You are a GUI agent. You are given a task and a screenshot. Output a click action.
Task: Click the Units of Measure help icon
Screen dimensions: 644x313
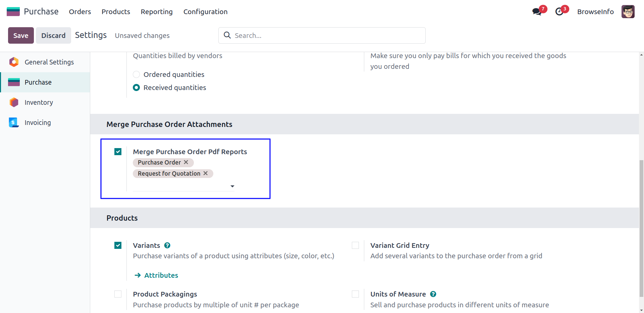pos(433,294)
